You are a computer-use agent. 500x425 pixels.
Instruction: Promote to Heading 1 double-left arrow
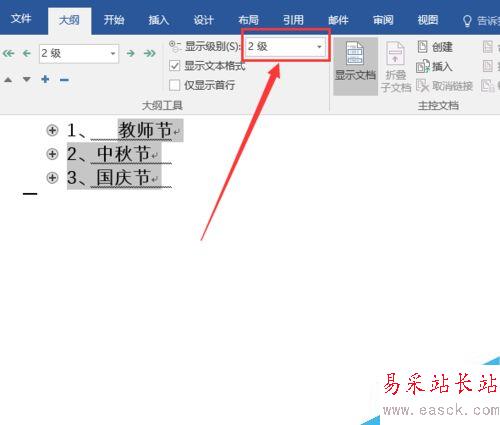pos(9,53)
